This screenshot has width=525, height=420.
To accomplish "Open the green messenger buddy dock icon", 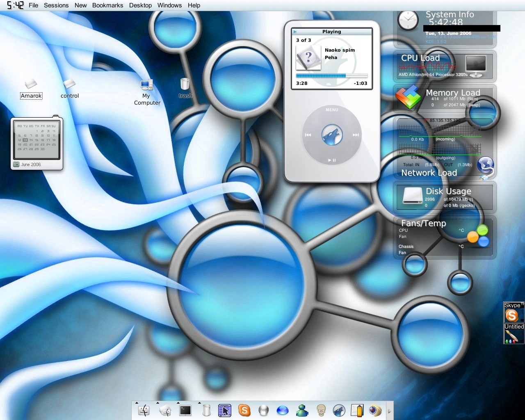I will pos(302,410).
